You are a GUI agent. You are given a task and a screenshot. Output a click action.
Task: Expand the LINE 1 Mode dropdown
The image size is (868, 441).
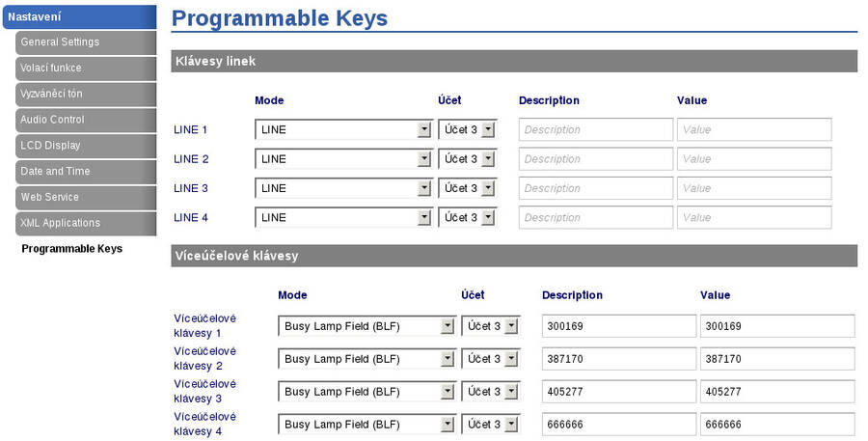pos(343,130)
